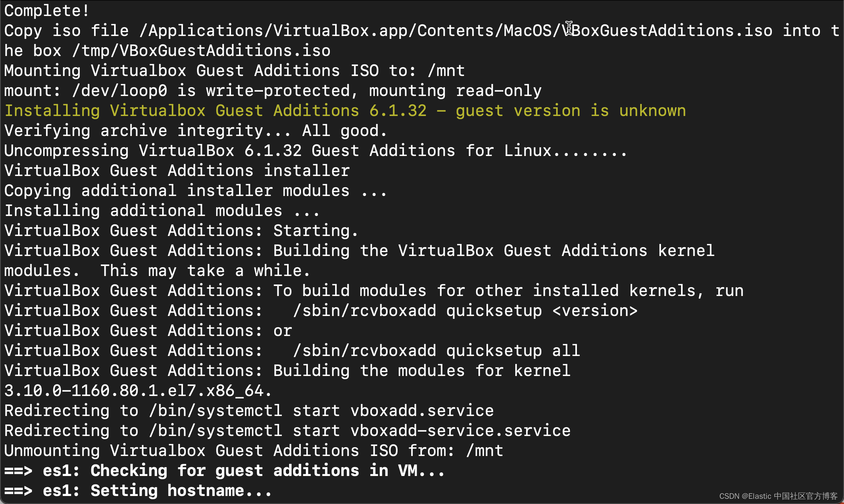This screenshot has height=504, width=844.
Task: Click the bold "es1: Checking for guest additions" line
Action: (224, 471)
